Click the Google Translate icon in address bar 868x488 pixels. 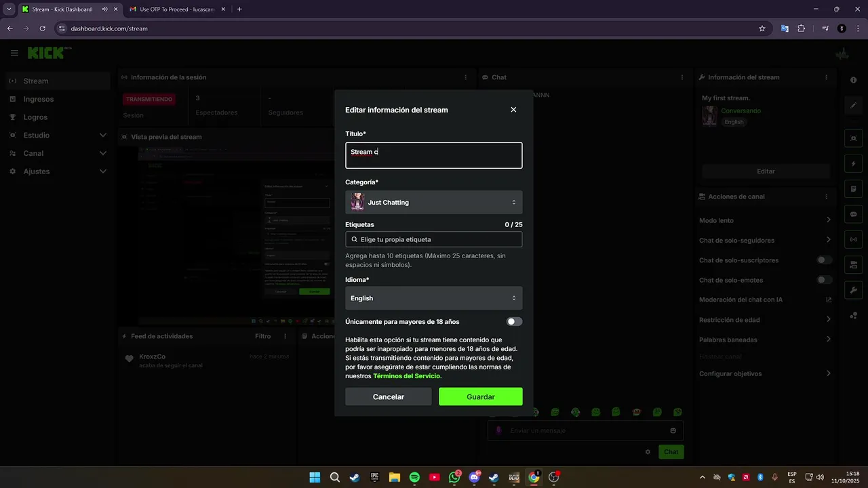[785, 28]
